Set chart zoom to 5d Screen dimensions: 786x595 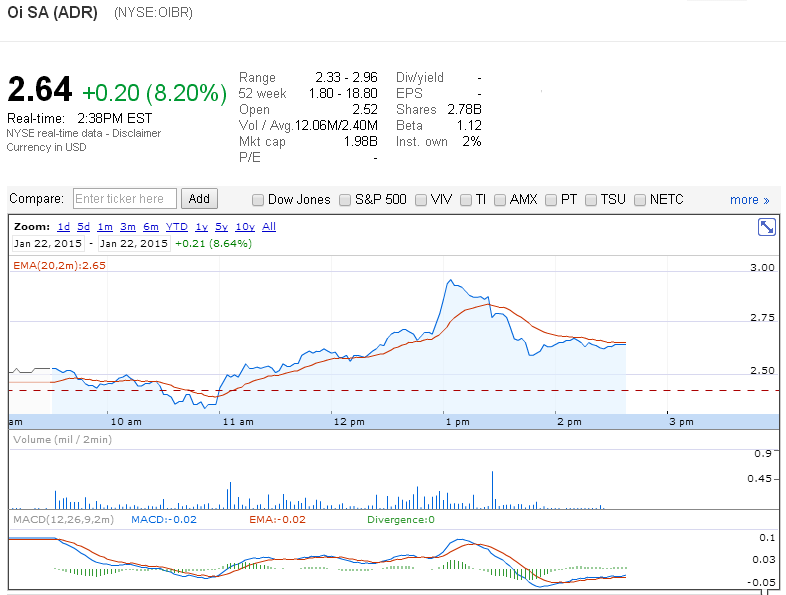[x=83, y=227]
